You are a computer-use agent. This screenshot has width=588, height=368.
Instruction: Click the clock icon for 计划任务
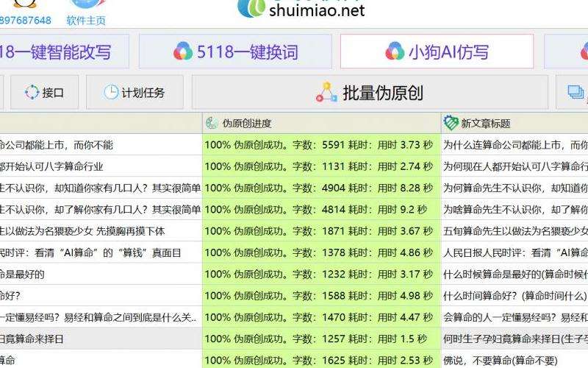111,93
